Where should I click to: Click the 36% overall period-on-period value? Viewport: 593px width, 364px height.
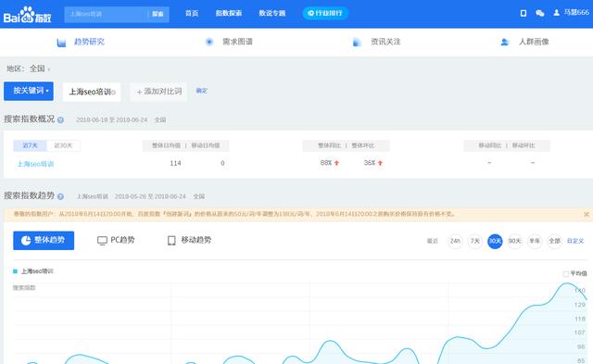pos(370,162)
